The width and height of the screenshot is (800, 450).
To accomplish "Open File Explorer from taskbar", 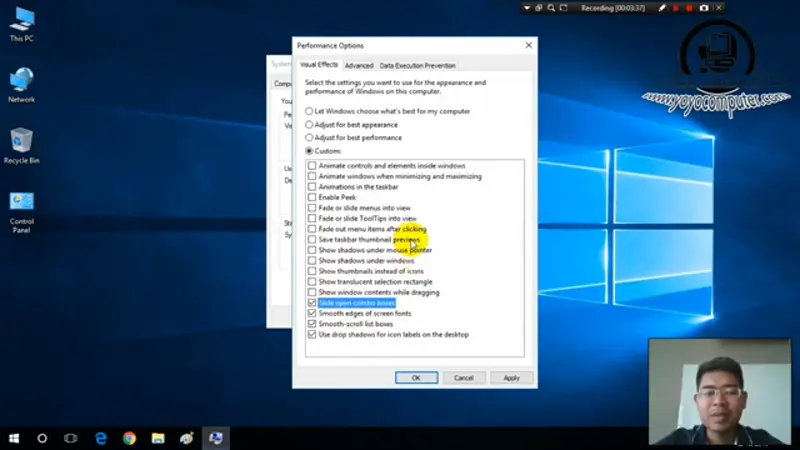I will [158, 438].
